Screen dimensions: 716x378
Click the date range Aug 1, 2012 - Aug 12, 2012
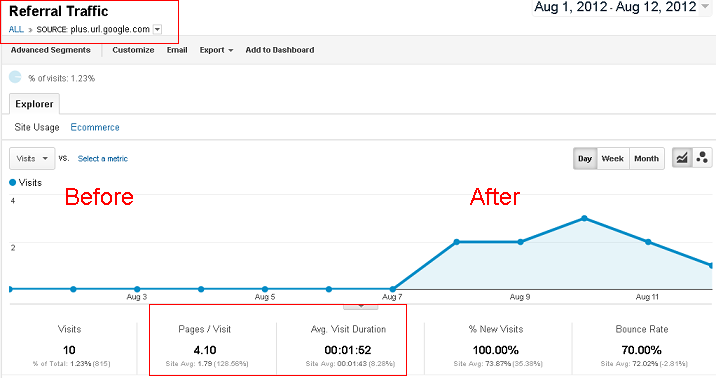(x=616, y=7)
